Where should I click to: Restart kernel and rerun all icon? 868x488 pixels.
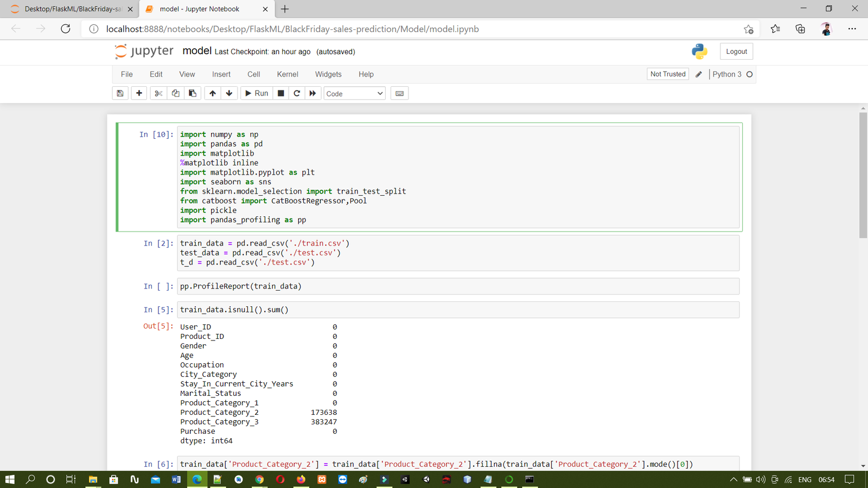312,93
